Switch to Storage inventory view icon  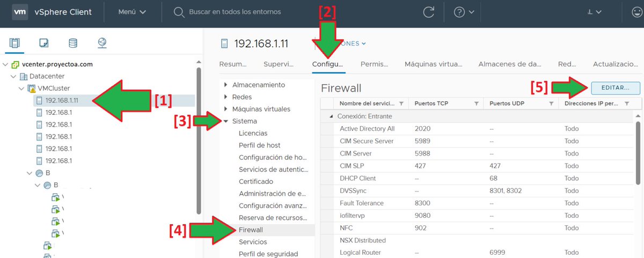pyautogui.click(x=73, y=43)
